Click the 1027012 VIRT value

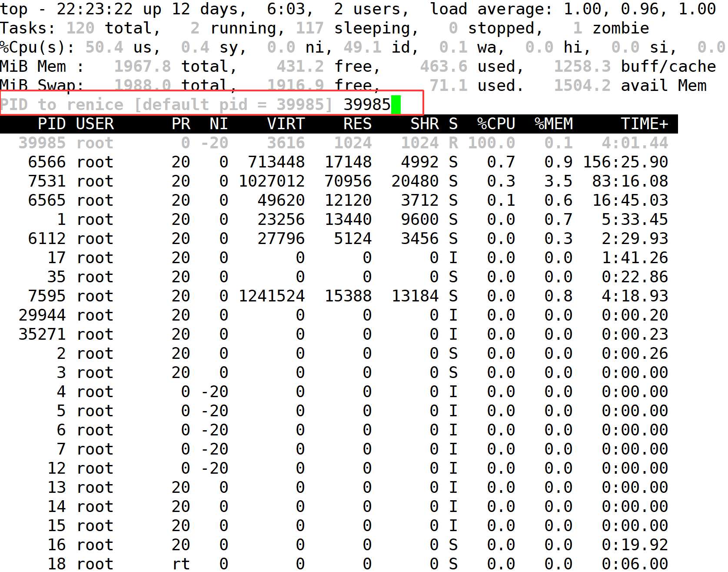coord(272,181)
